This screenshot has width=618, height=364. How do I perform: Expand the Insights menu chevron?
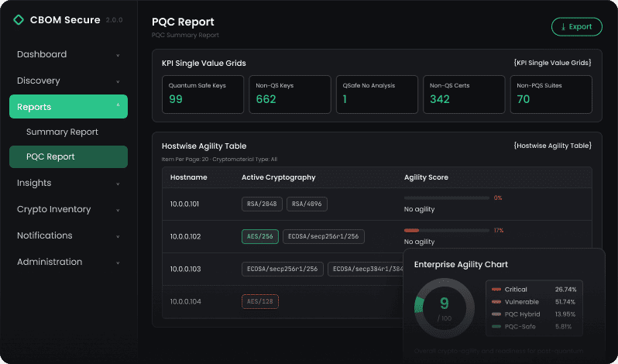click(118, 184)
